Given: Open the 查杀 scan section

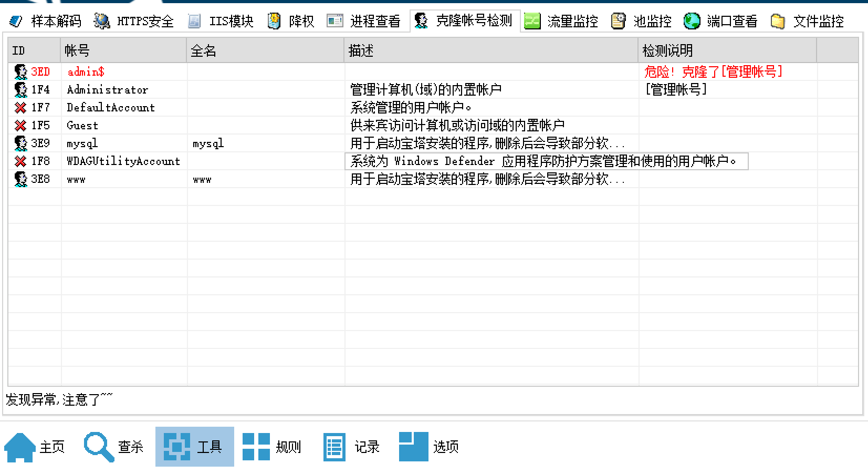Looking at the screenshot, I should (x=114, y=447).
